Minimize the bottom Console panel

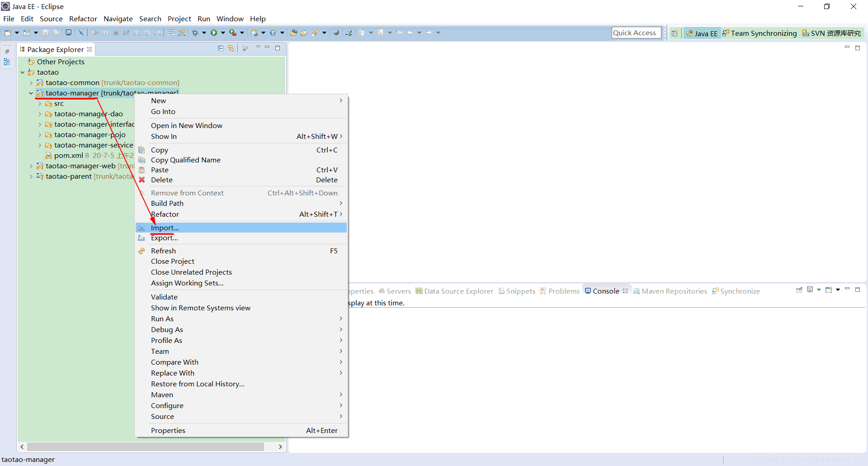tap(847, 289)
